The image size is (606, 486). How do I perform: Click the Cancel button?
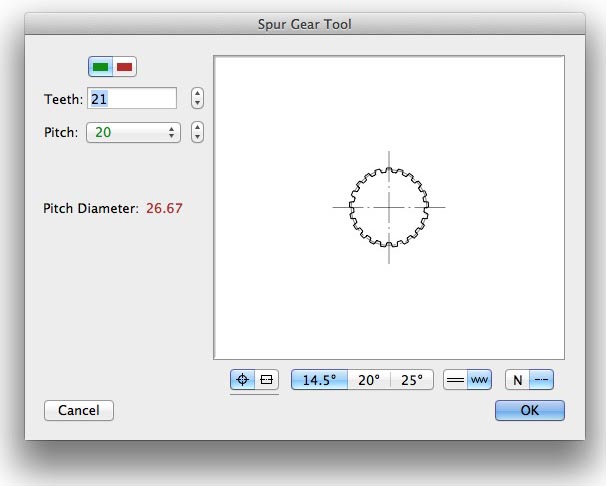point(79,410)
